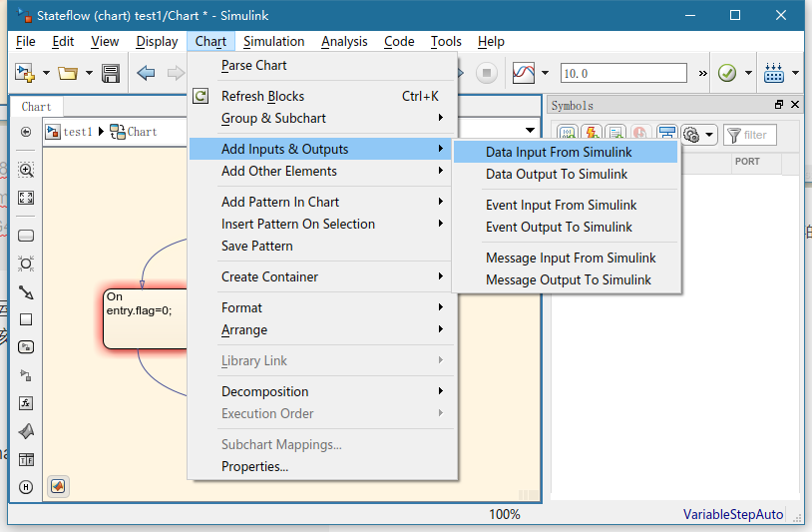812x532 pixels.
Task: Open the Display menu
Action: [157, 42]
